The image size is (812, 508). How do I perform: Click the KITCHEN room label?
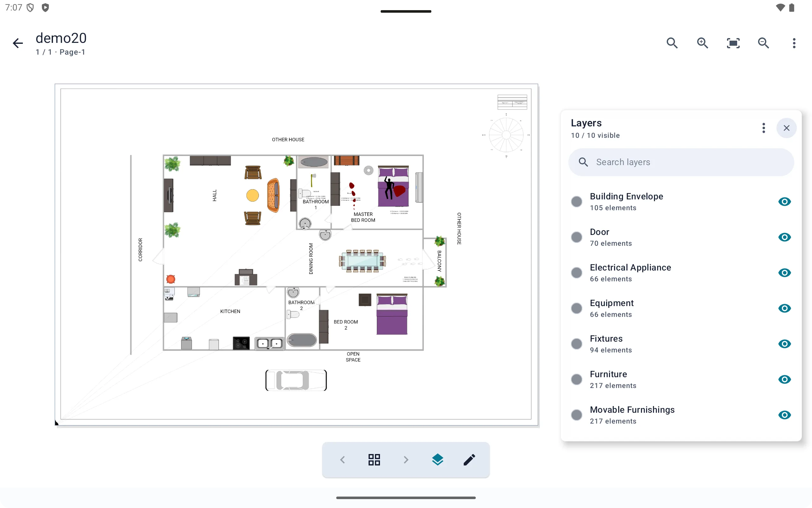230,311
